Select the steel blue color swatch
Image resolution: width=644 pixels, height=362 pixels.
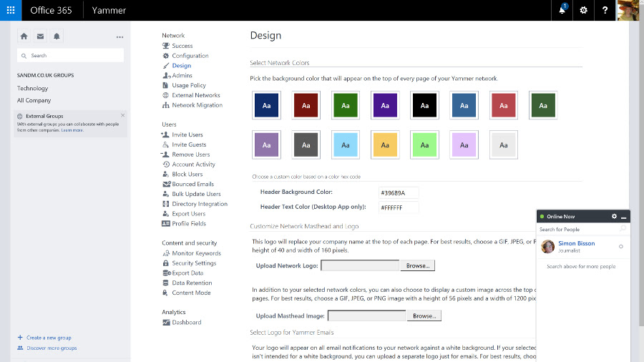pos(464,105)
